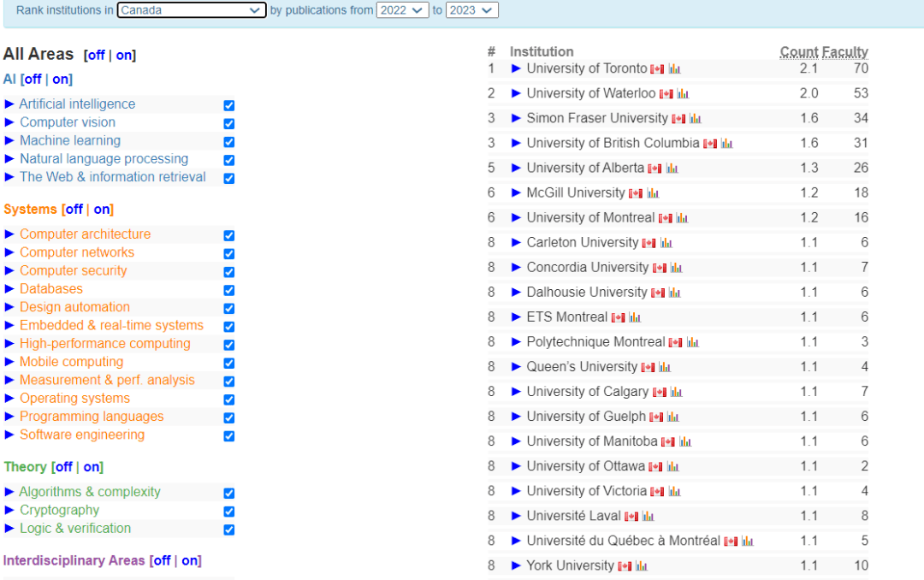
Task: Expand the York University row arrow
Action: (516, 565)
